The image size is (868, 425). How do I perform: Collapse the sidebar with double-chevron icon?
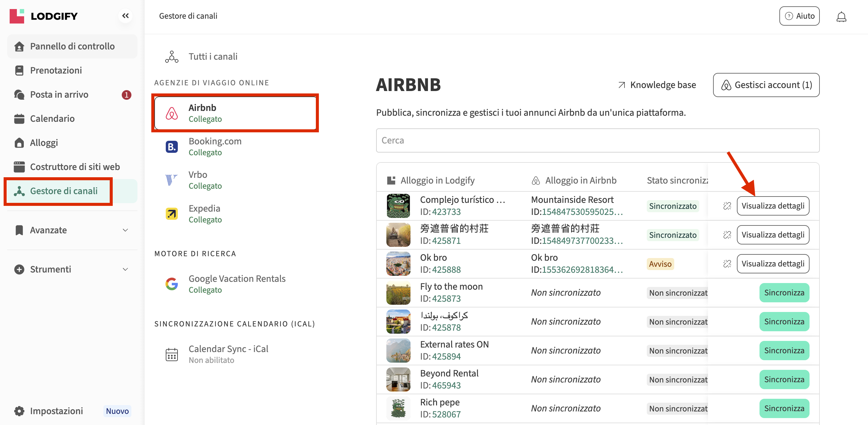click(125, 16)
